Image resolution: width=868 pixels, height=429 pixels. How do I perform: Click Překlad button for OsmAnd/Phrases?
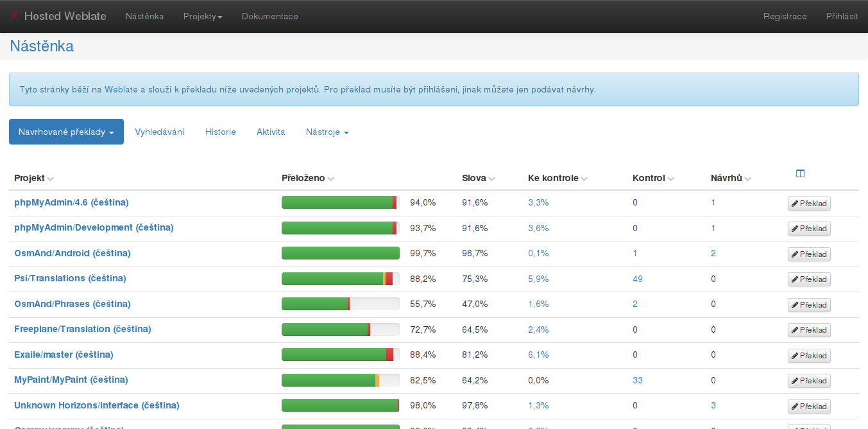tap(809, 305)
